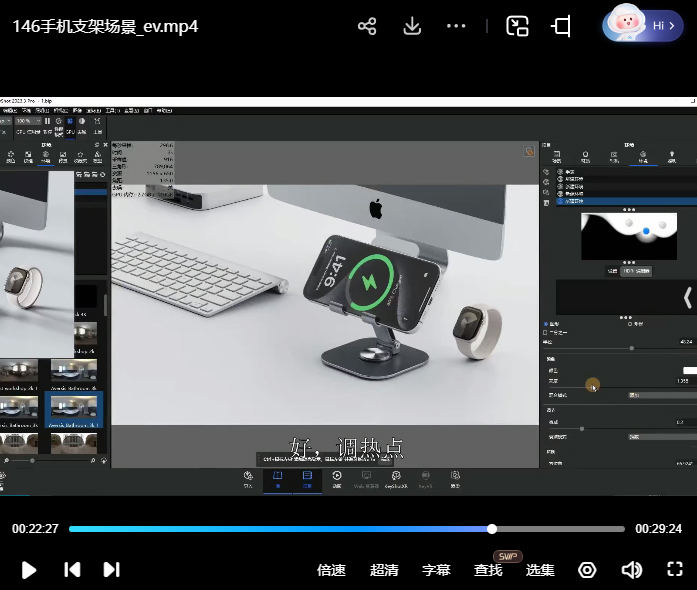Click the share icon in the top bar
This screenshot has height=590, width=697.
pos(367,26)
